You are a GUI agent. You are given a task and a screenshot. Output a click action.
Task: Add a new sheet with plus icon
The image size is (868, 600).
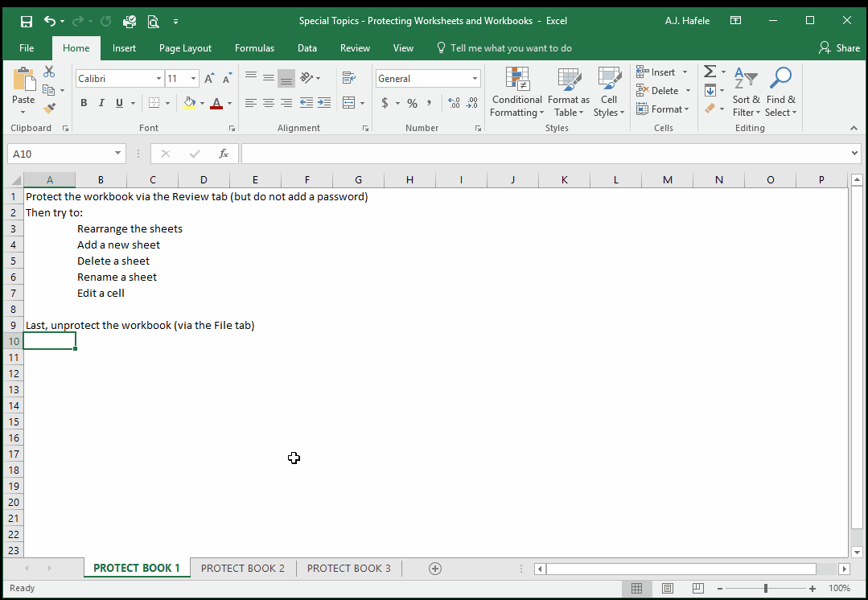pos(435,569)
